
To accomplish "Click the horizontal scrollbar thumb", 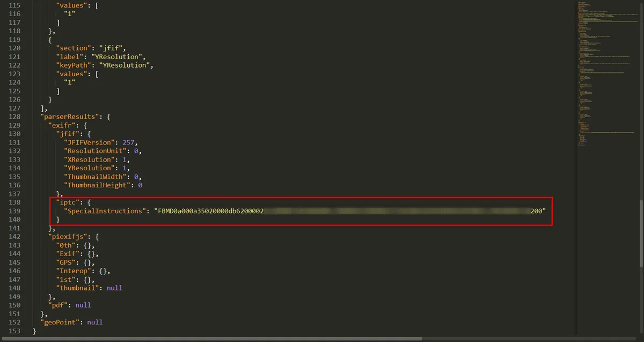I will point(210,339).
